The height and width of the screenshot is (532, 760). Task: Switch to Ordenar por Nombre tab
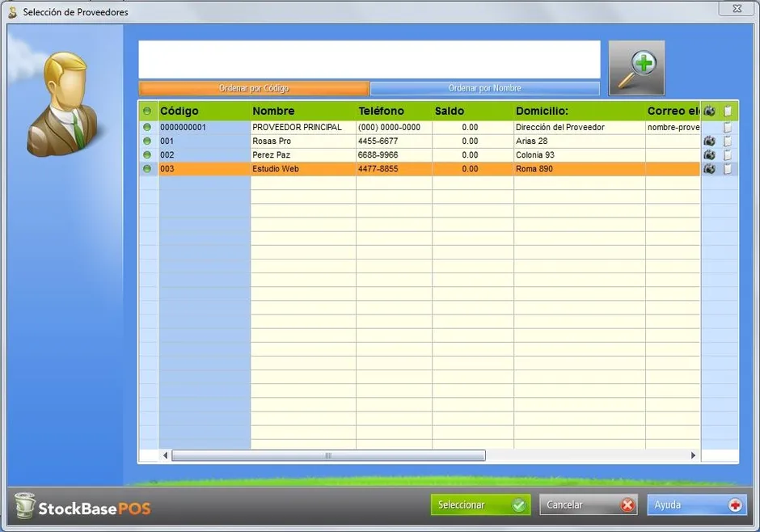484,88
